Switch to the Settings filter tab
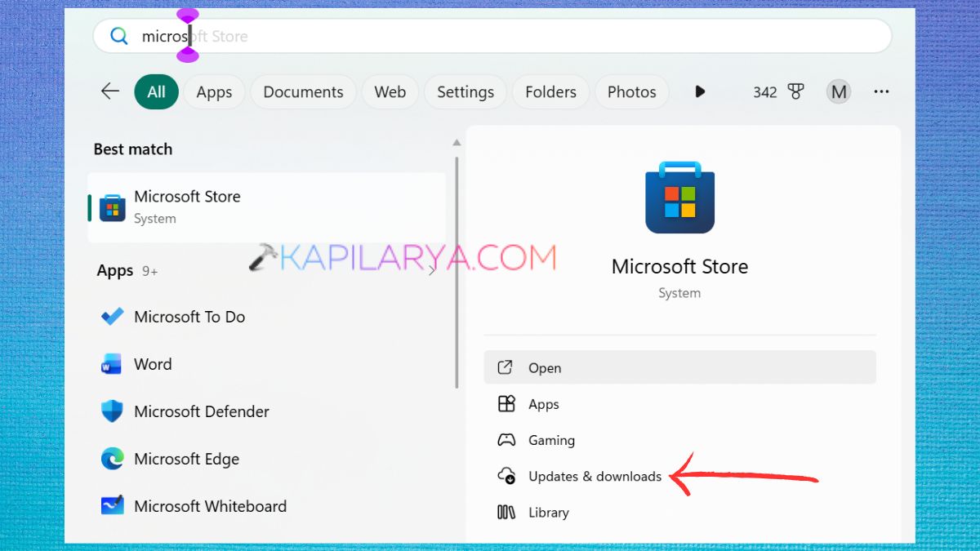This screenshot has height=551, width=980. [x=465, y=92]
